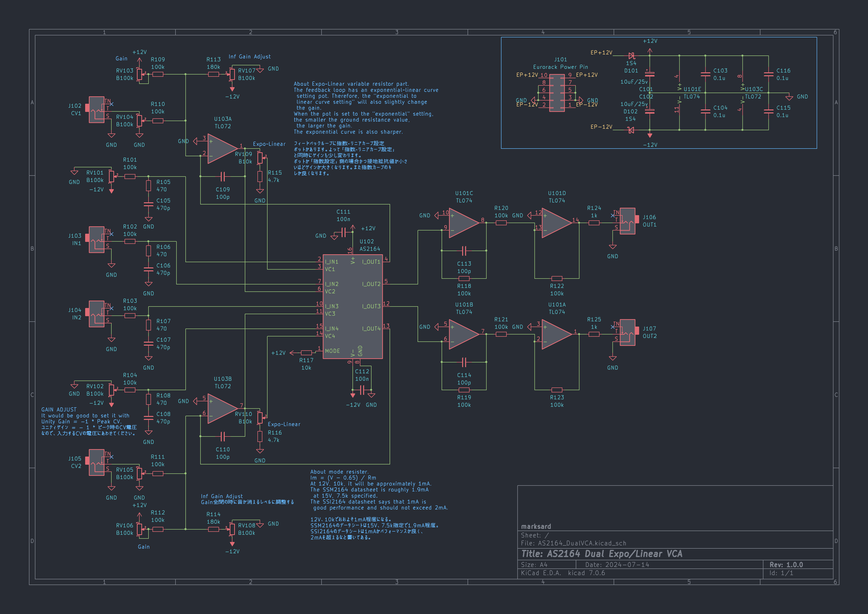
Task: Click the 'Rev: 1.0.0' field
Action: click(x=786, y=564)
